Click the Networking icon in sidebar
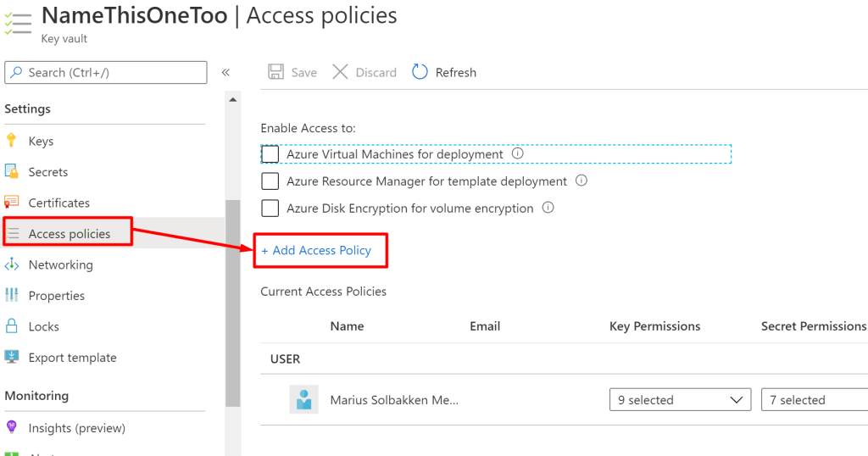The height and width of the screenshot is (456, 868). point(12,264)
